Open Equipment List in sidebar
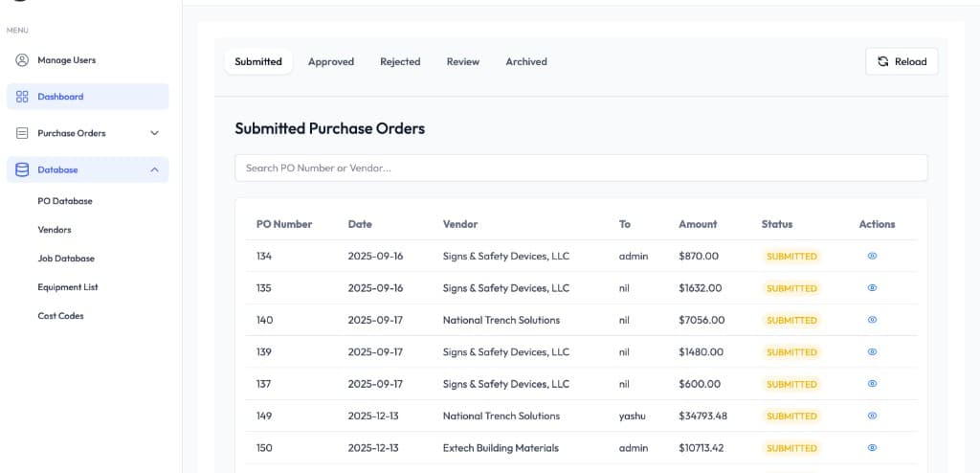980x473 pixels. click(x=68, y=287)
